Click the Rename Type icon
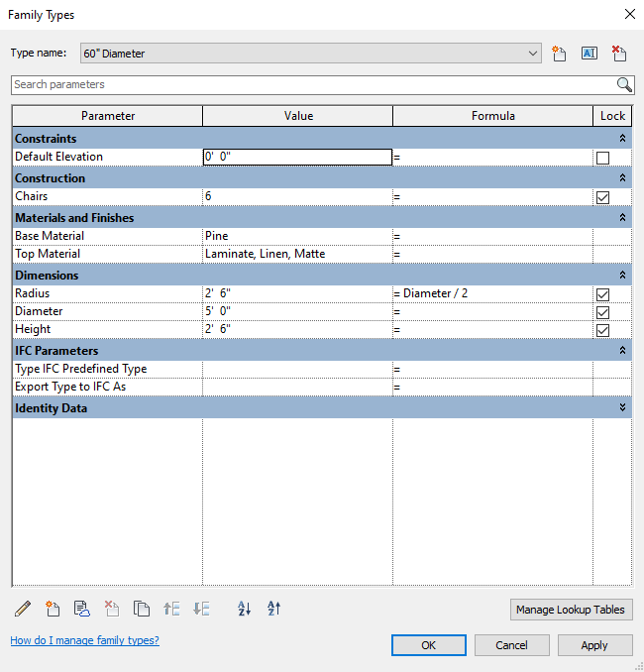This screenshot has height=672, width=644. point(589,54)
